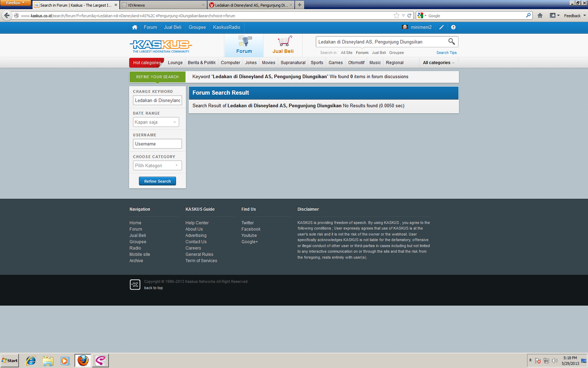Open the Supranatural category

click(293, 63)
